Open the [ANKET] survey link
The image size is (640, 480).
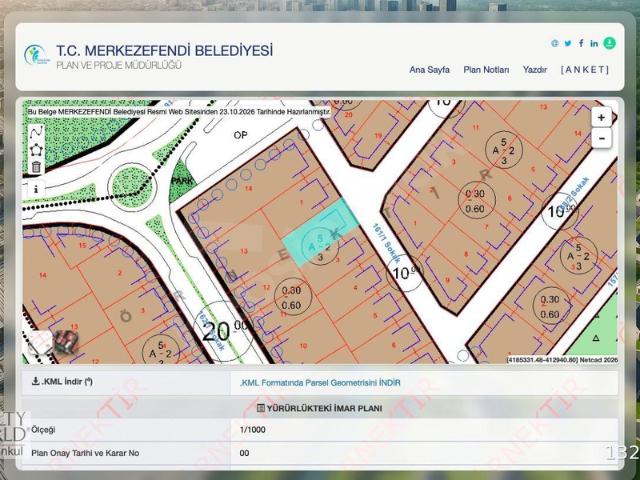click(x=585, y=70)
